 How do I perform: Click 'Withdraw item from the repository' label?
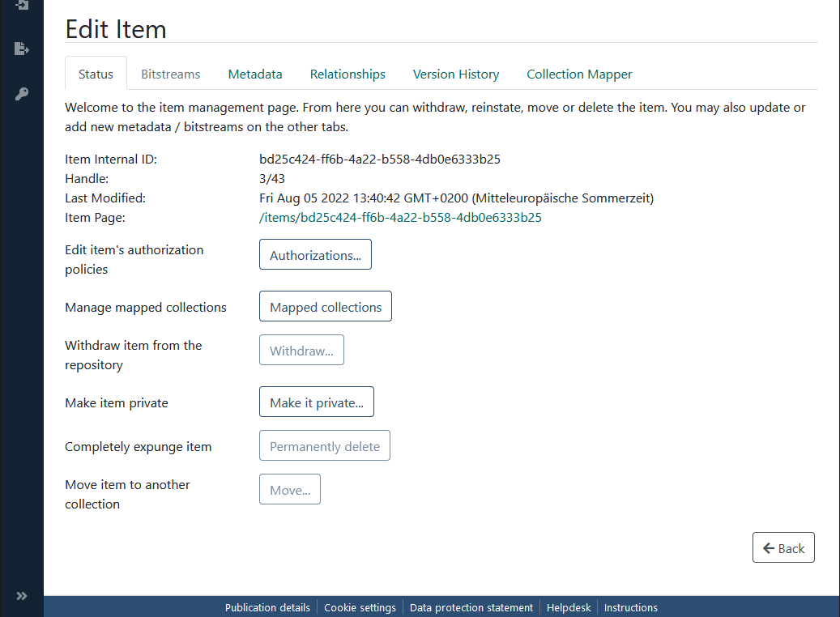[x=134, y=355]
